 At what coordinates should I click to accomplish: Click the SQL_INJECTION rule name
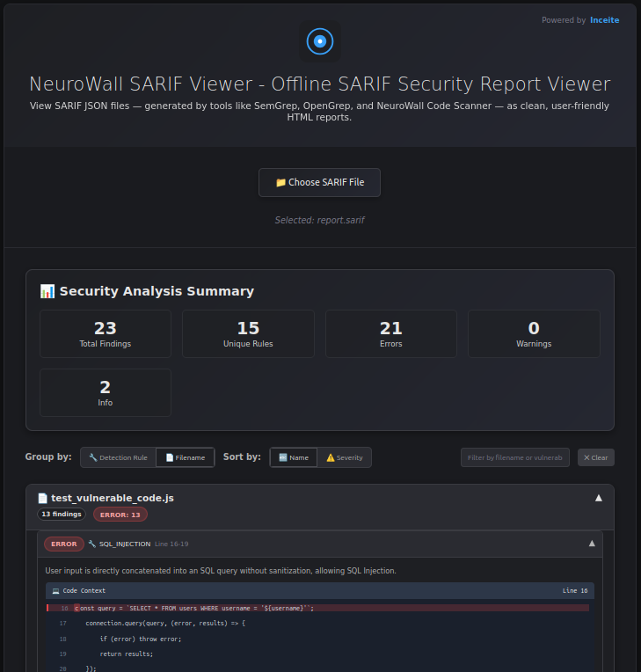click(125, 544)
